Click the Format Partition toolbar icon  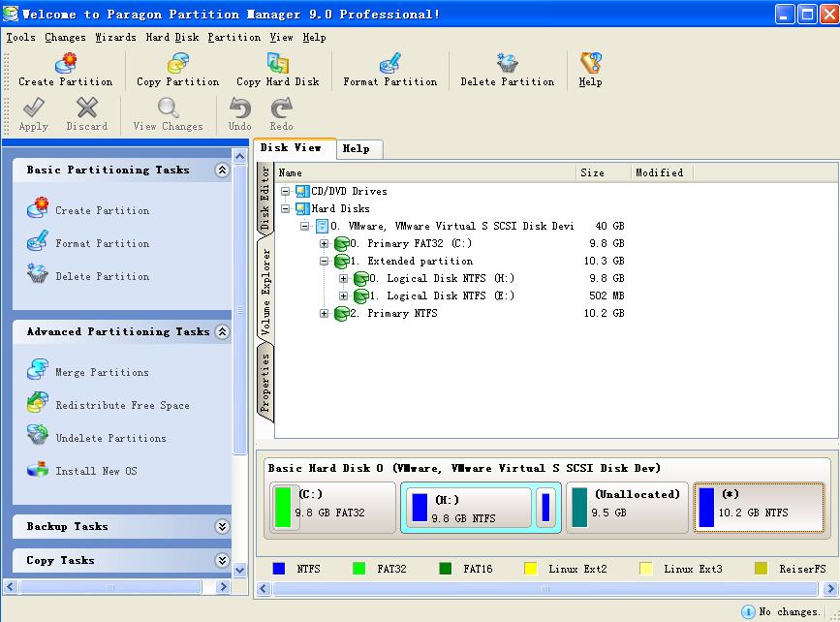point(390,63)
